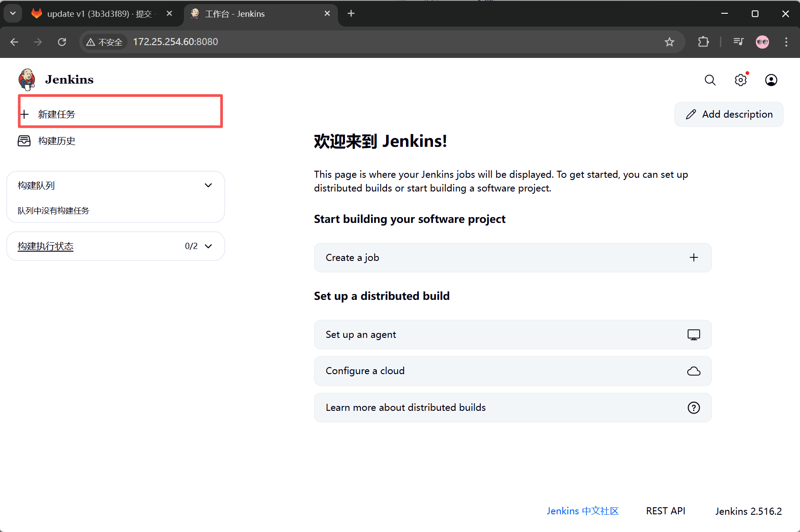Click the Jenkins title text
Screen dimensions: 800x532
69,80
